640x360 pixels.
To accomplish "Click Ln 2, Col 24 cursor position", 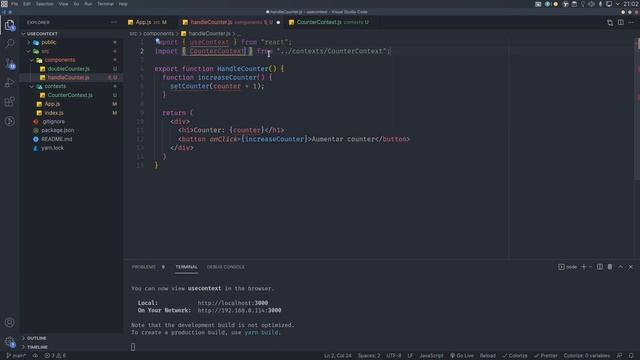I will tap(338, 356).
